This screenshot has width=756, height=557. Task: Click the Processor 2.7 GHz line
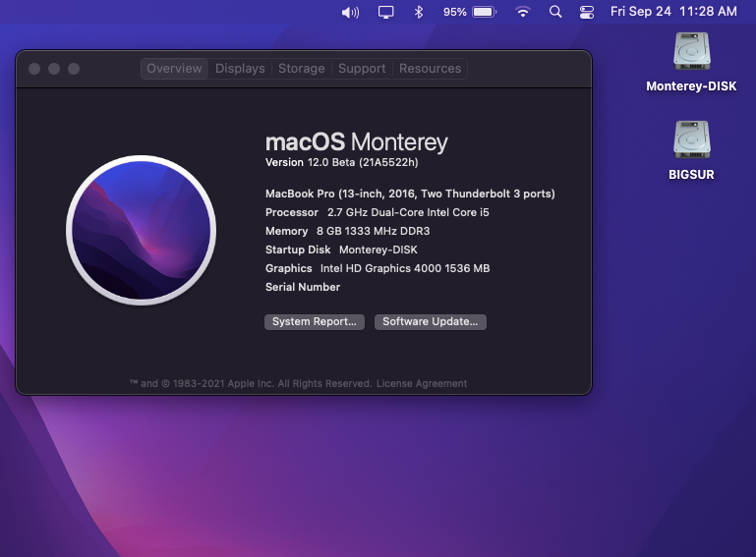click(x=378, y=212)
